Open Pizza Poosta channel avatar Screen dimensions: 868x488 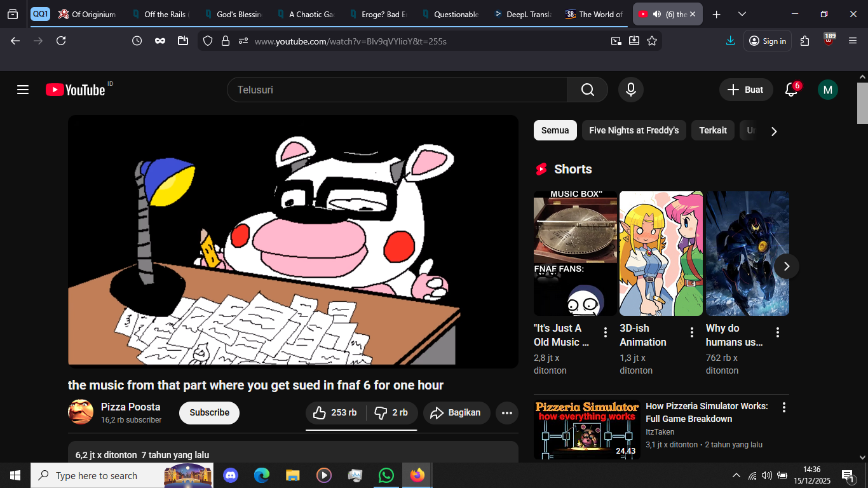[81, 412]
